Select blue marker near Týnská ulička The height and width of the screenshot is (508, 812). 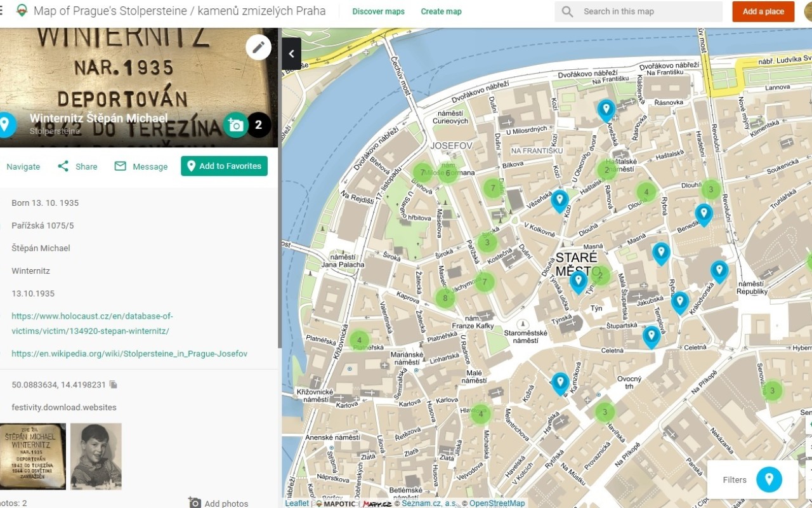(579, 282)
